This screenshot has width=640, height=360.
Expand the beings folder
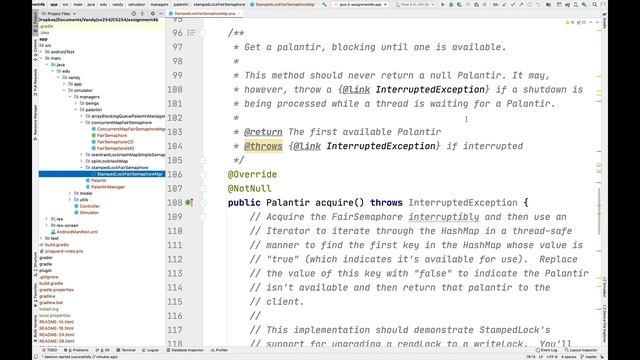point(76,103)
